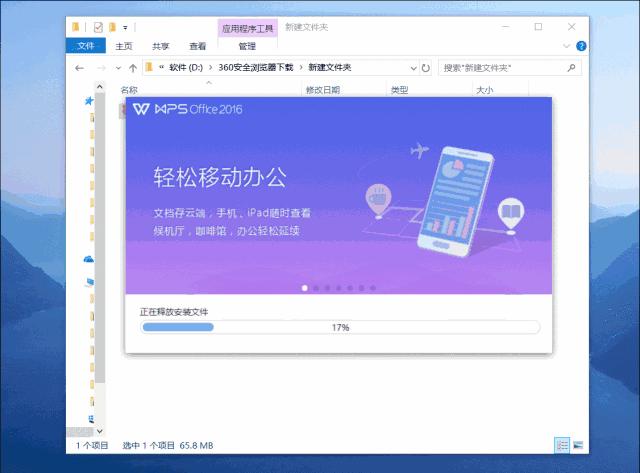Click the installation progress bar at 17%
The image size is (640, 473).
pos(340,327)
